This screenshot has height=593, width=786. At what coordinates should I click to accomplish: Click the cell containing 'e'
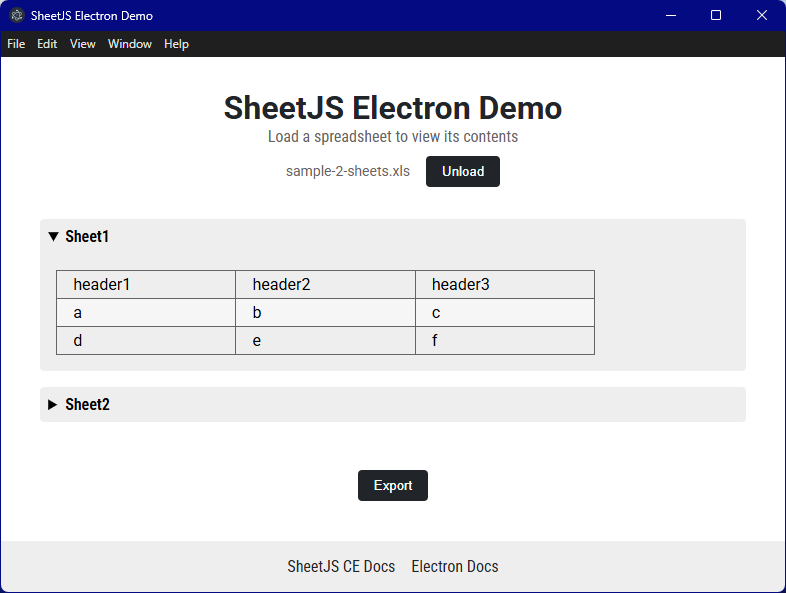click(325, 341)
